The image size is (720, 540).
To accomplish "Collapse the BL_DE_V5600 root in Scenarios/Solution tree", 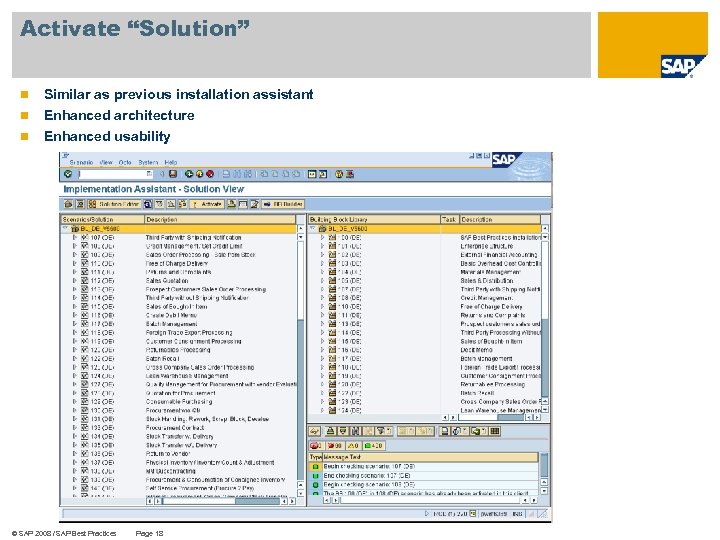I will (x=65, y=228).
